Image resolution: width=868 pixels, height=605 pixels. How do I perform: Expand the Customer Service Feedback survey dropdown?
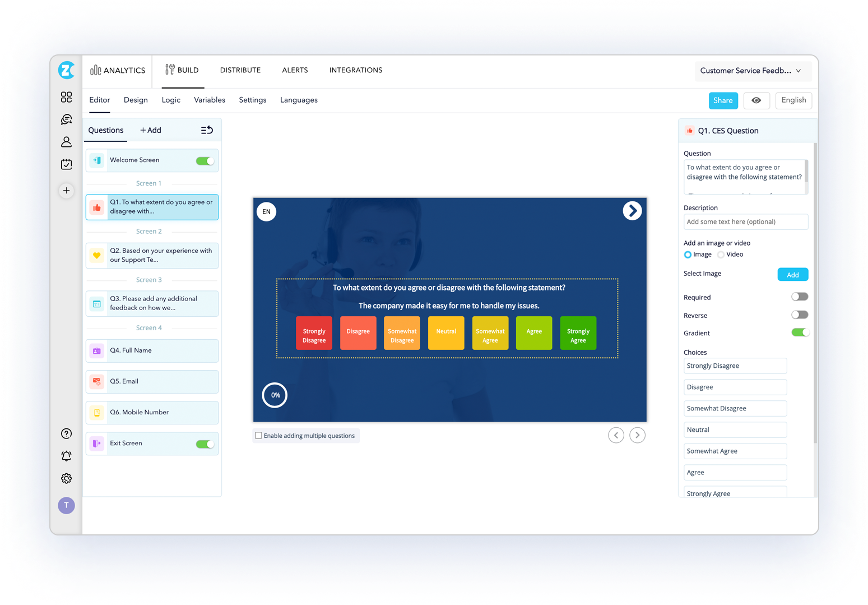tap(750, 71)
